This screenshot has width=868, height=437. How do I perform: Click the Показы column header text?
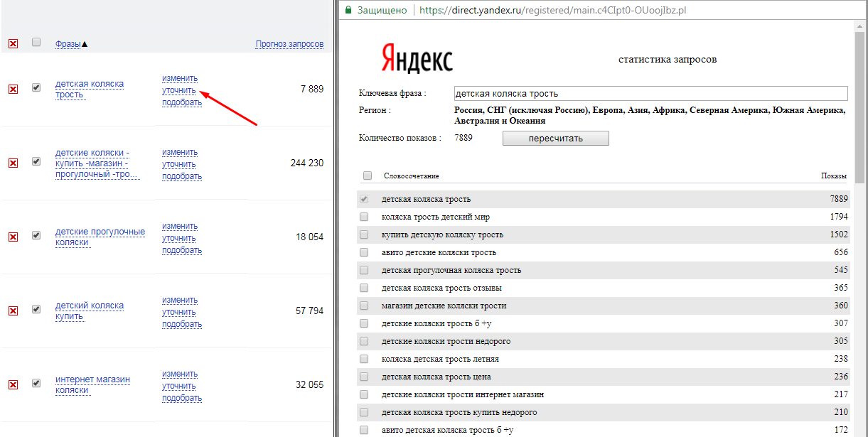click(834, 176)
